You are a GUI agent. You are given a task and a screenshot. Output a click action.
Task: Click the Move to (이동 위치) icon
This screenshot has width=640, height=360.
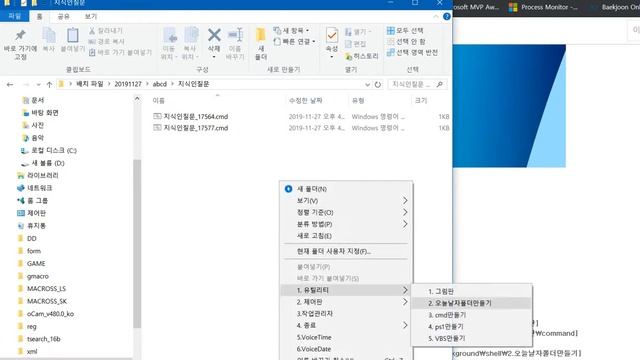pos(170,36)
